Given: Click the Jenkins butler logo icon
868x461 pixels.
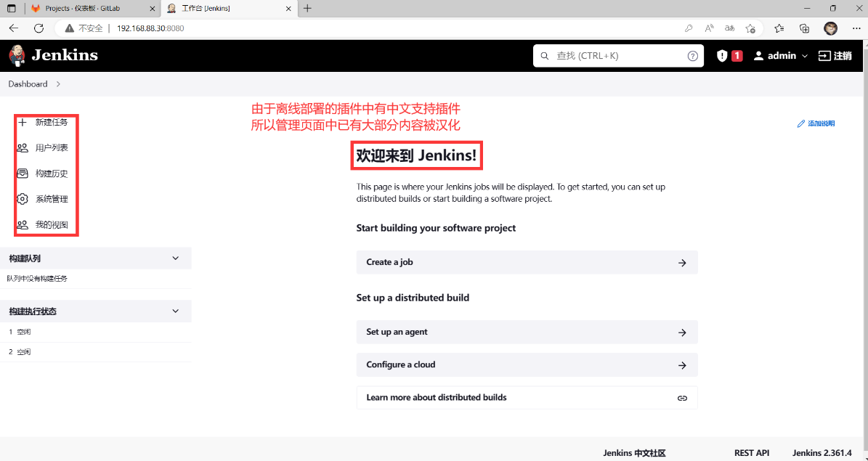Looking at the screenshot, I should point(17,55).
